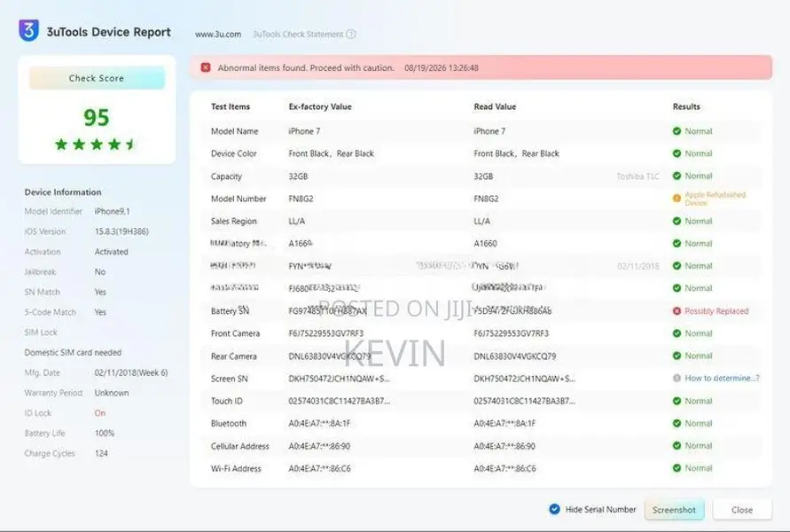Click Cellular Address read value A0:4E:A7:**:86:90
790x532 pixels.
click(x=505, y=446)
